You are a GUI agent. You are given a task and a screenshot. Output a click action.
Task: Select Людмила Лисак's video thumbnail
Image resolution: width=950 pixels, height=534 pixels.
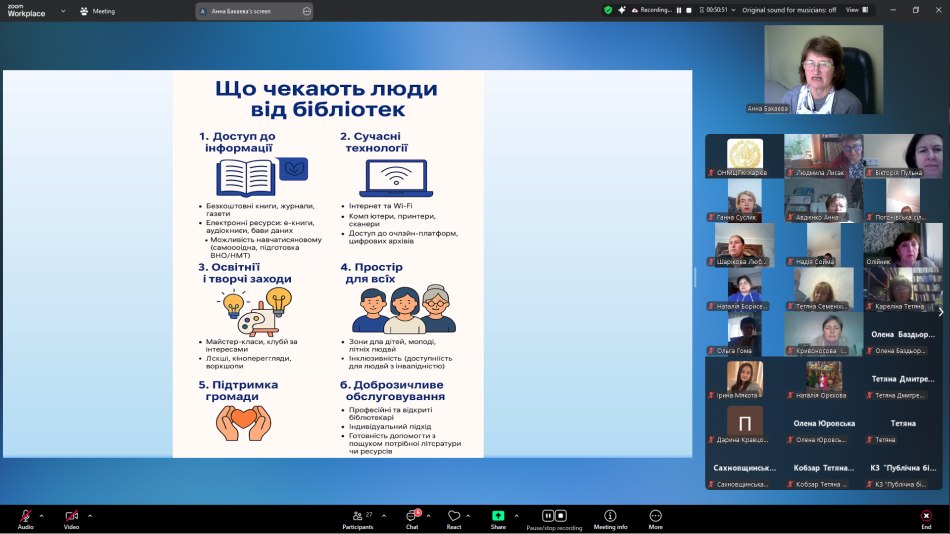pos(823,155)
